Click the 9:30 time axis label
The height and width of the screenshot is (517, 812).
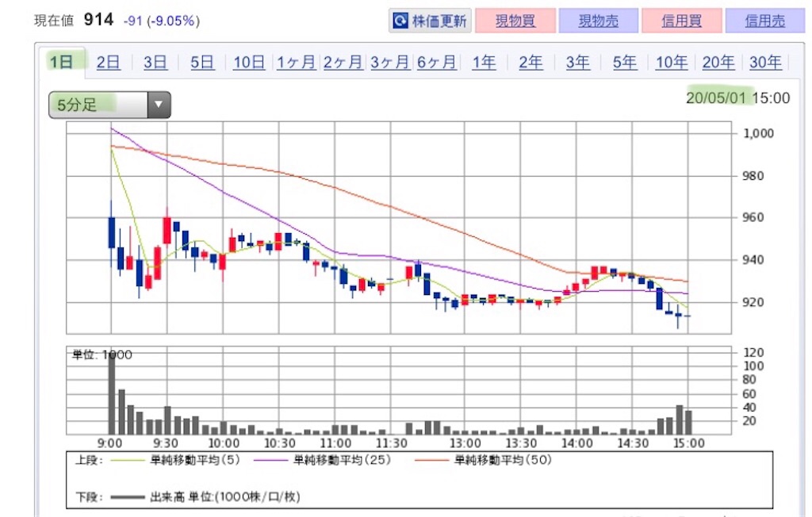click(x=166, y=443)
